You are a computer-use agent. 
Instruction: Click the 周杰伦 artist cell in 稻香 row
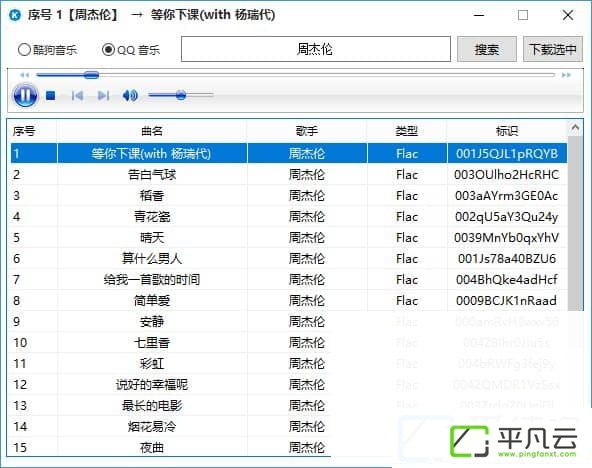point(307,196)
